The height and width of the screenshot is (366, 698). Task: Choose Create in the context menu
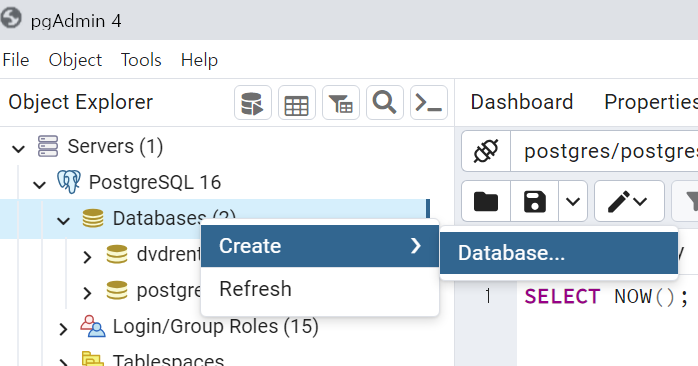[x=320, y=246]
